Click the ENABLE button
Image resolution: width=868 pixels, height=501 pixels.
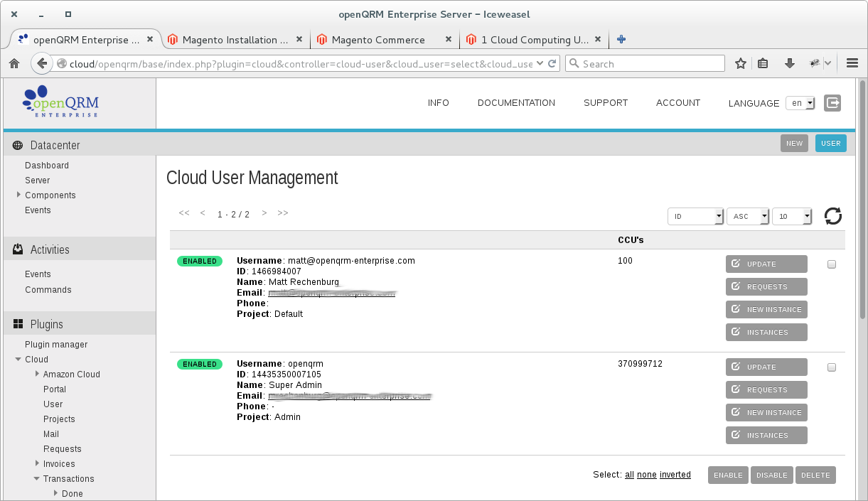[728, 475]
